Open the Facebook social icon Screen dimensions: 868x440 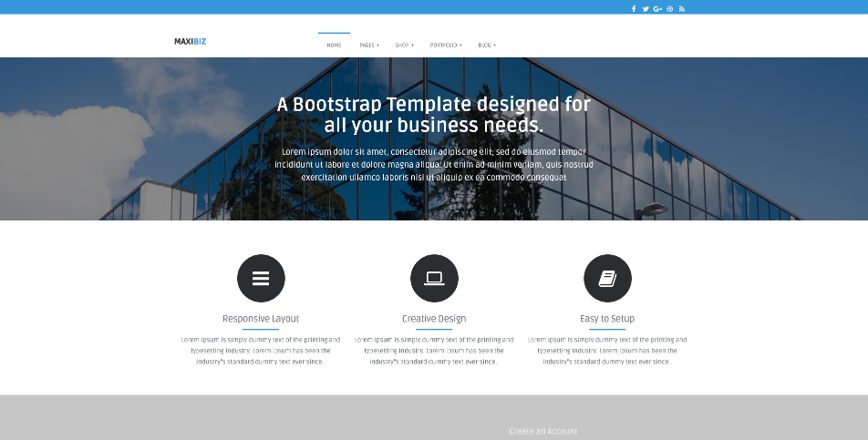tap(634, 9)
